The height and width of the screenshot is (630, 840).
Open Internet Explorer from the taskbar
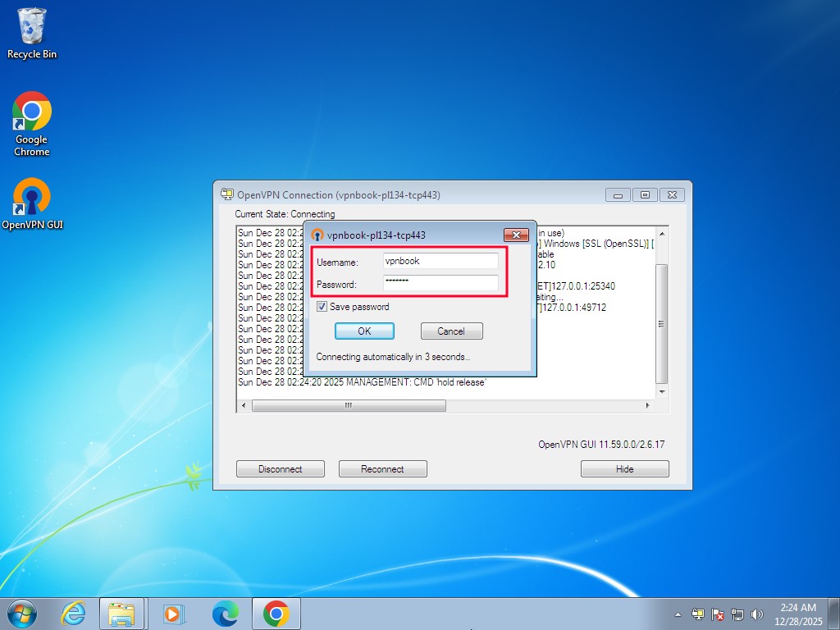72,614
